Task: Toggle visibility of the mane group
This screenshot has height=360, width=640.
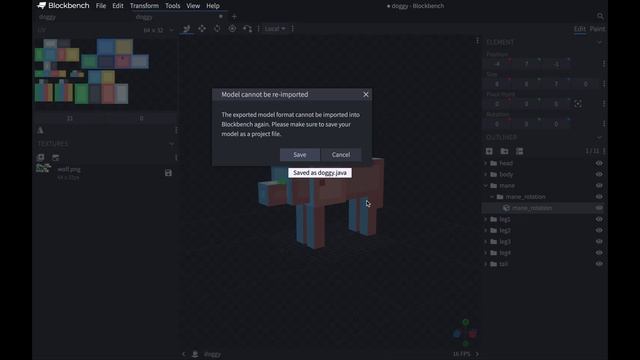Action: click(599, 185)
